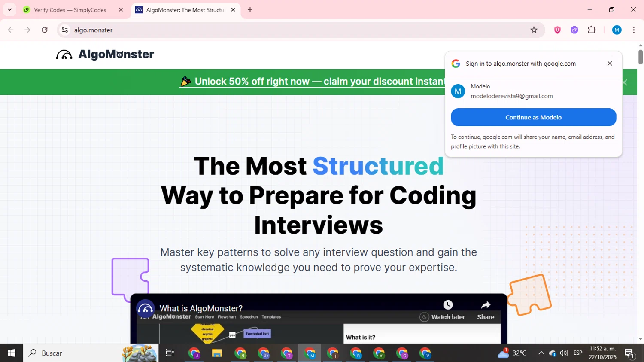Close the Verify Codes — SimplyCodes tab
644x362 pixels.
tap(121, 10)
